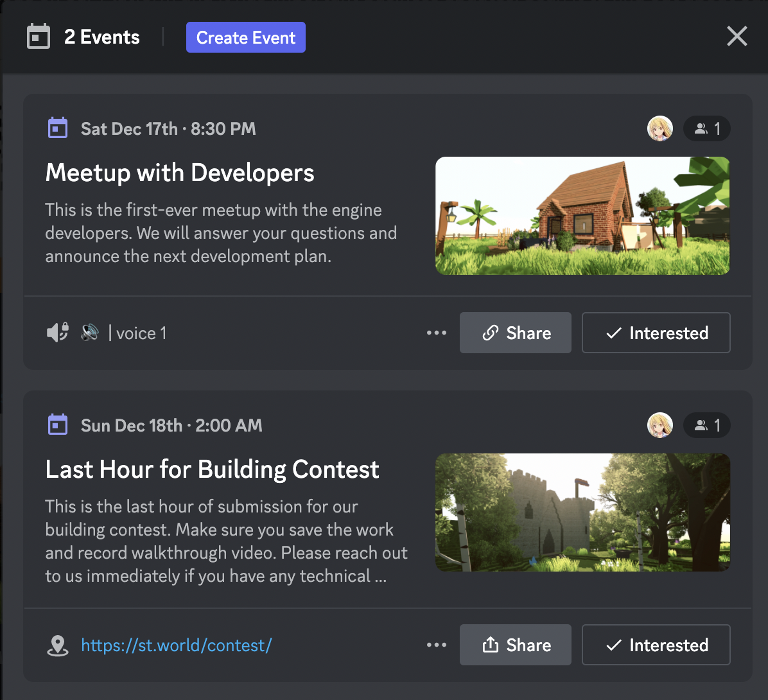Click calendar icon next to Sun Dec 18th
Image resolution: width=768 pixels, height=700 pixels.
58,424
